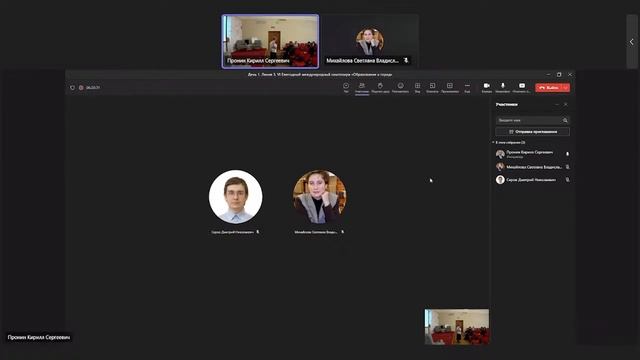Toggle the microphone in the meeting toolbar

tap(502, 87)
